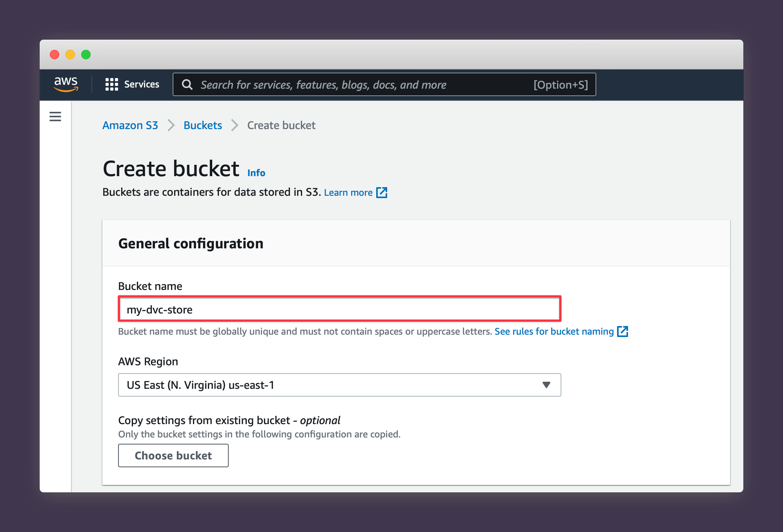Click the red close window button

[55, 55]
